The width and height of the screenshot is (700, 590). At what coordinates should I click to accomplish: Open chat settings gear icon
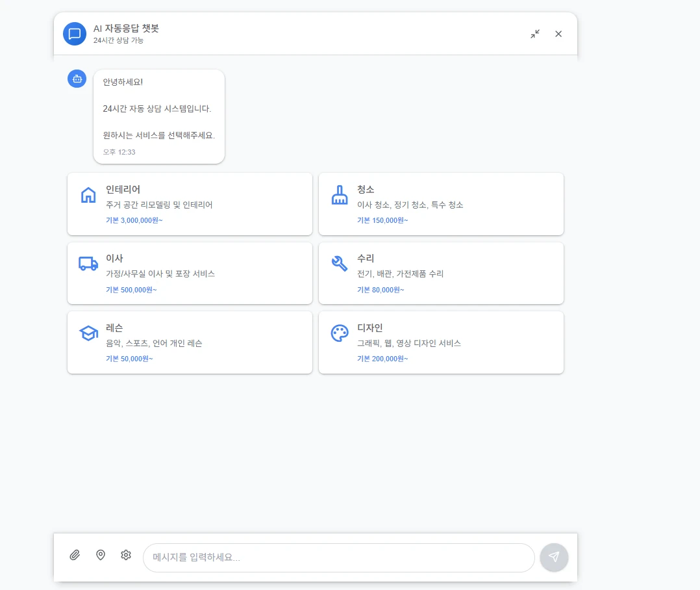126,555
